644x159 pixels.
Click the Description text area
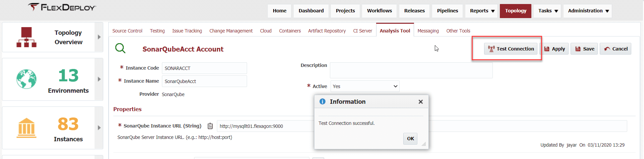(411, 70)
